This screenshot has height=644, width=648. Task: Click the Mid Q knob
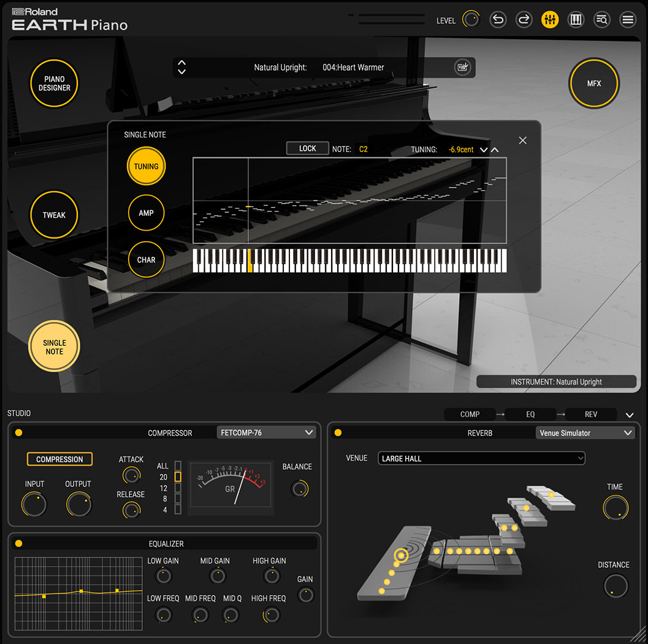pos(231,615)
